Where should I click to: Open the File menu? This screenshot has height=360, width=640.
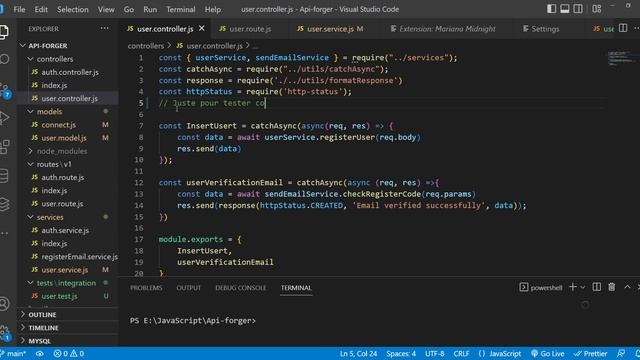(19, 9)
